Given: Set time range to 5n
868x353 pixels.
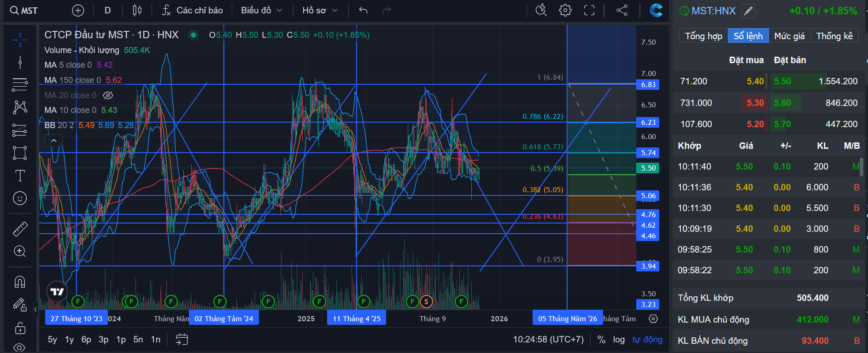Looking at the screenshot, I should pyautogui.click(x=138, y=340).
